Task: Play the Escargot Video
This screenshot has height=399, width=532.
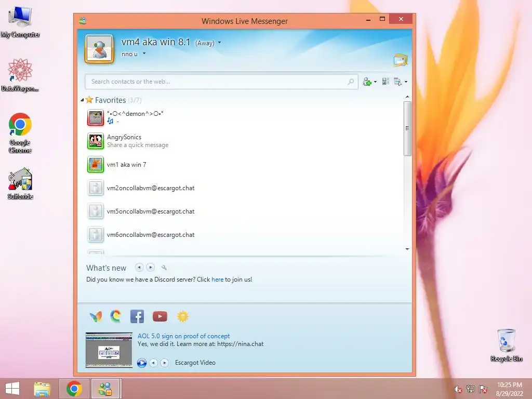Action: [142, 363]
